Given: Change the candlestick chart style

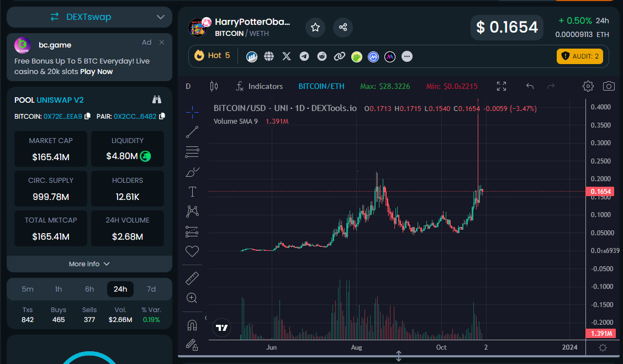Looking at the screenshot, I should coord(214,86).
